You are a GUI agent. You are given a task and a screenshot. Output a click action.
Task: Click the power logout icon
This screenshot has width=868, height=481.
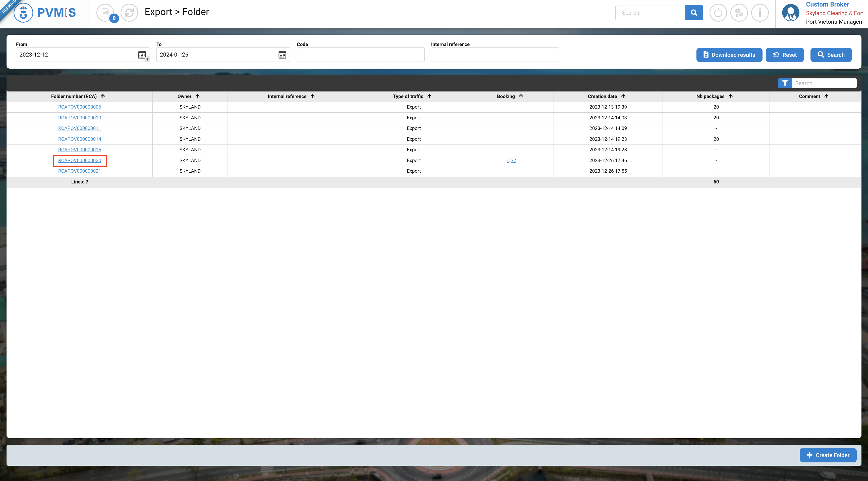coord(718,13)
